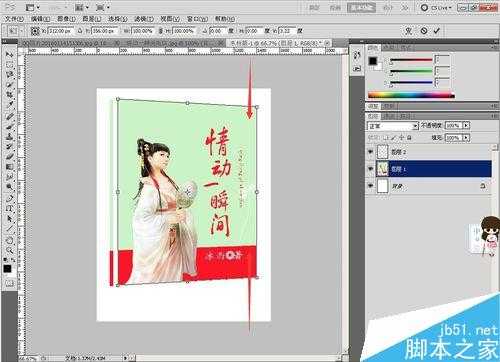Toggle the maintain aspect ratio link icon

pyautogui.click(x=160, y=31)
